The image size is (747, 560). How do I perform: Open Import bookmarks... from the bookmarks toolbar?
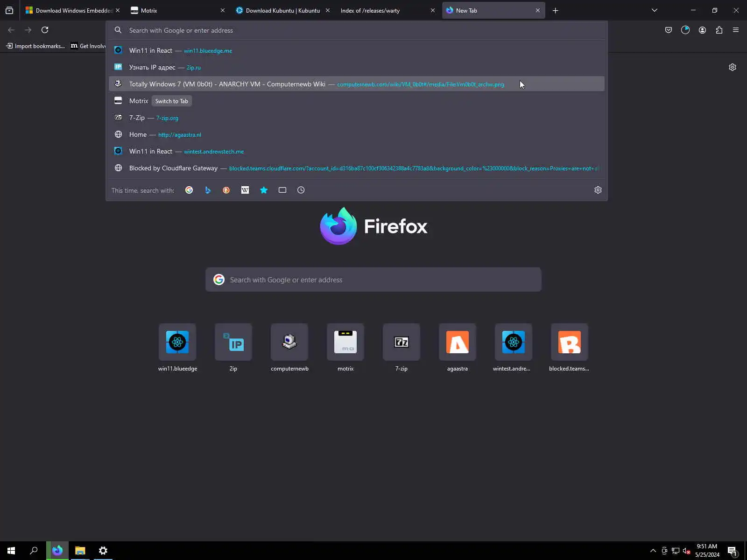pyautogui.click(x=35, y=46)
